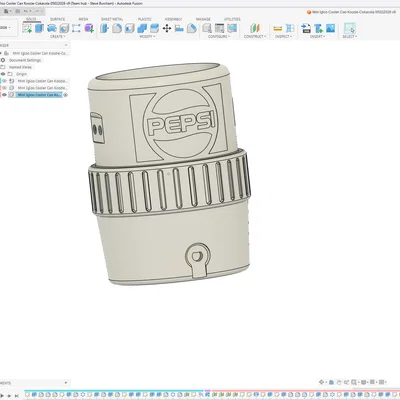This screenshot has width=400, height=400.
Task: Switch to the SURFACE tab
Action: (x=58, y=19)
